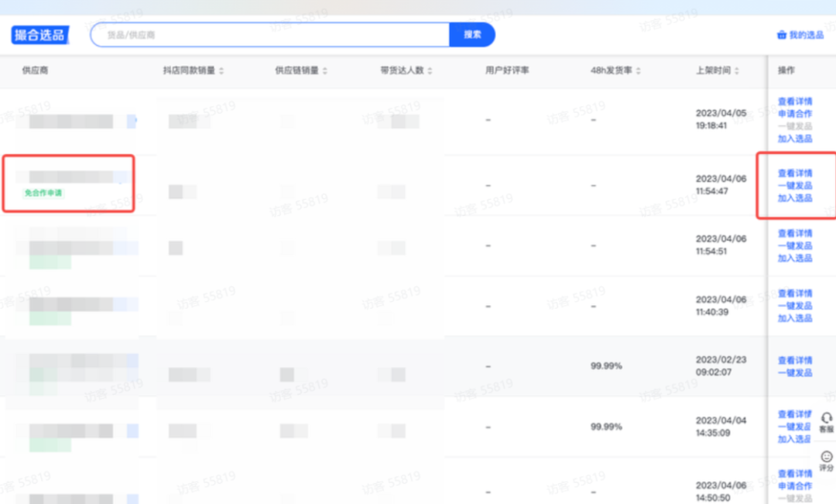The image size is (836, 504).
Task: Sort by 抖店同款销量 column arrows
Action: (221, 71)
